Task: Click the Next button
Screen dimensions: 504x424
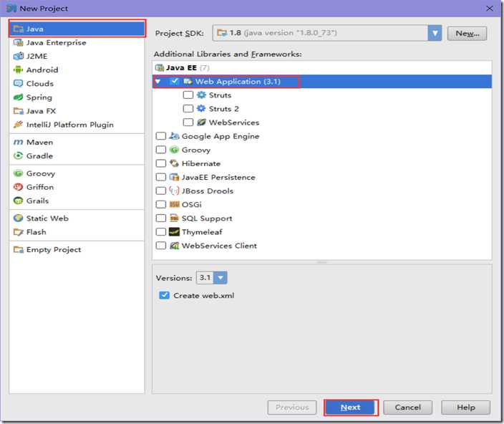Action: click(351, 408)
